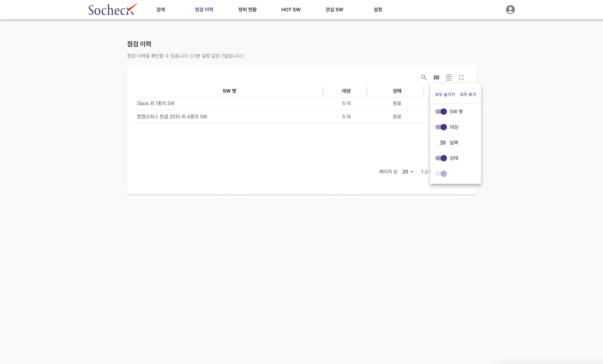Open the 장비 현황 menu

[x=247, y=10]
